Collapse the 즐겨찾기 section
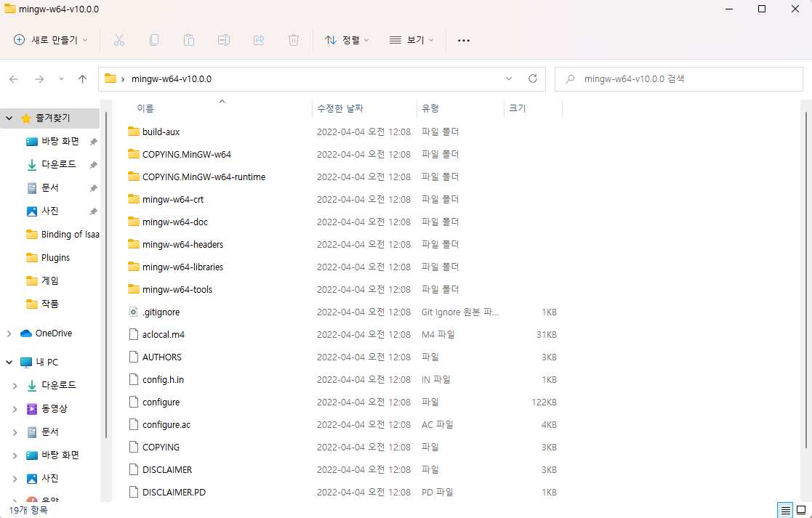Image resolution: width=812 pixels, height=518 pixels. [x=9, y=118]
